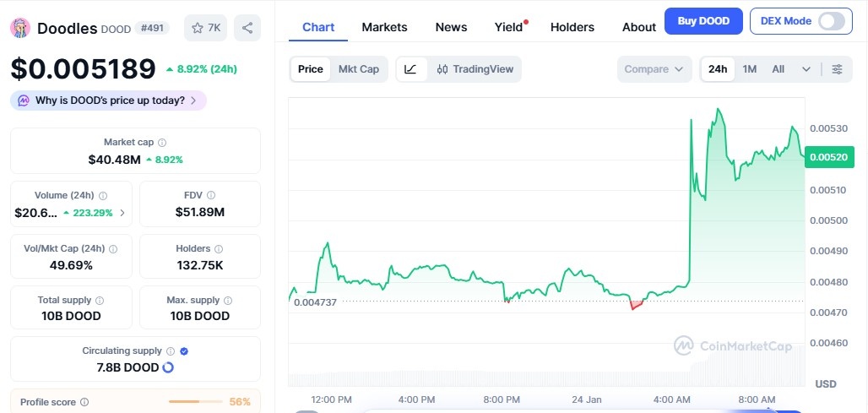Toggle DEX Mode switch on
The image size is (868, 413).
point(831,21)
